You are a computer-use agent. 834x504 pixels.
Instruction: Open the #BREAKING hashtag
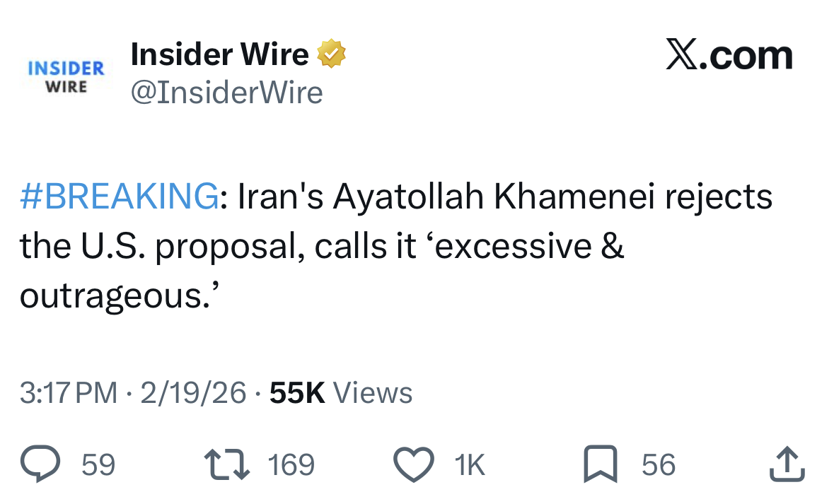[x=120, y=197]
